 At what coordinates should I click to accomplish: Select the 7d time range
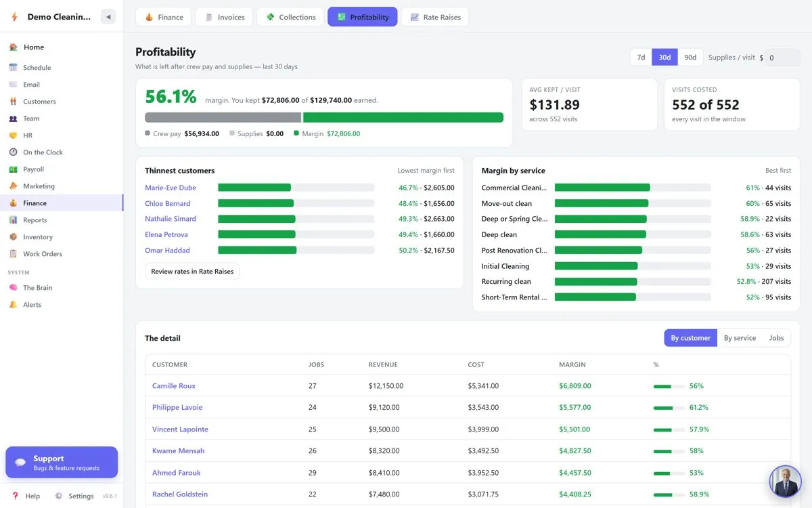pyautogui.click(x=641, y=58)
